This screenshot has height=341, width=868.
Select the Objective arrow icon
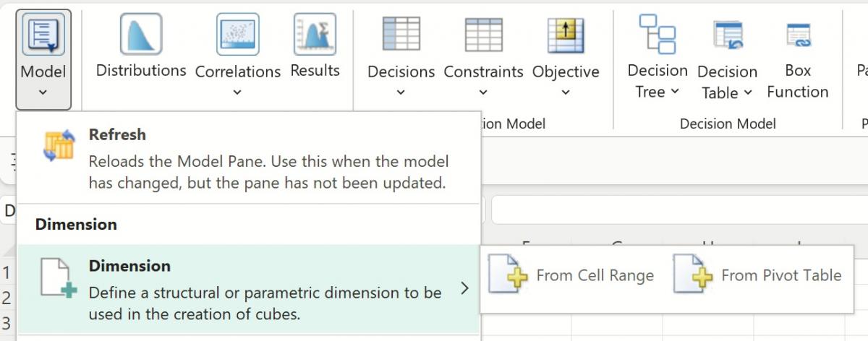click(x=566, y=35)
